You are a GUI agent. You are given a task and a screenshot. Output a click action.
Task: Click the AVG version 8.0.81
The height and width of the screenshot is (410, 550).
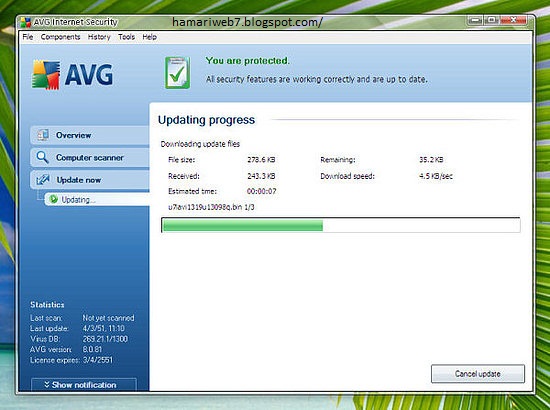[92, 349]
